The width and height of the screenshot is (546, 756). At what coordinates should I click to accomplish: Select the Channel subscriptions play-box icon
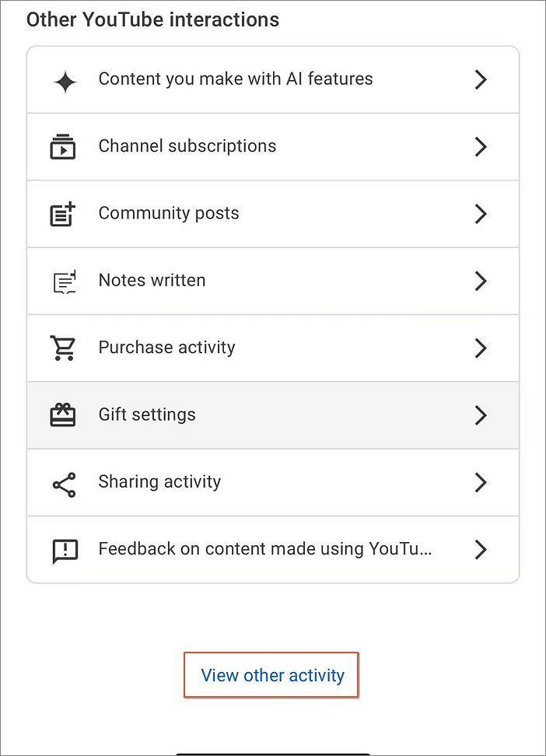63,146
